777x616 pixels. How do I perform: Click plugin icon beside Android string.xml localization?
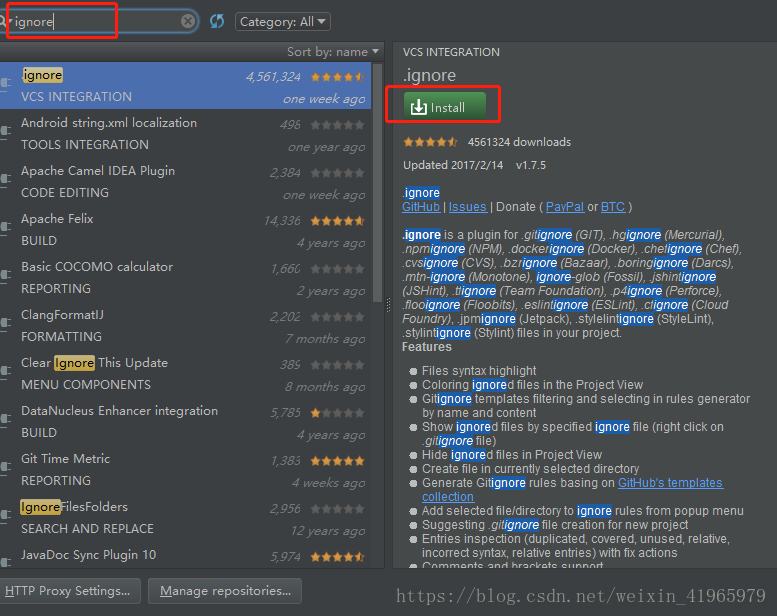(x=5, y=131)
